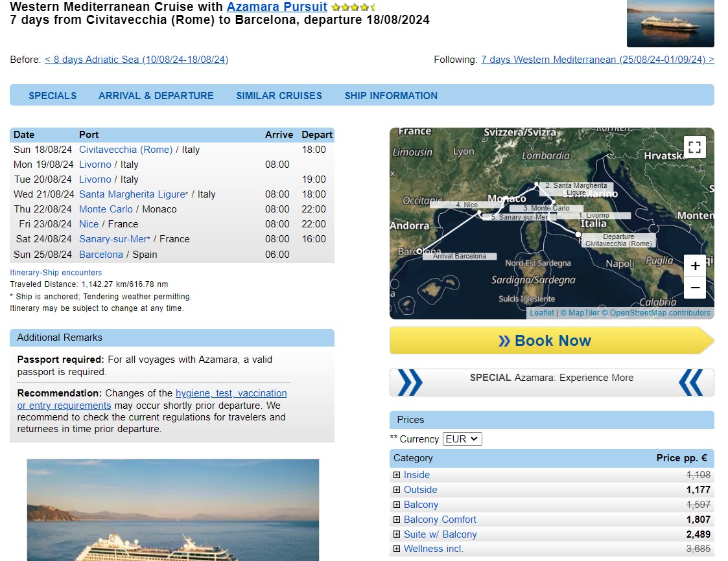Click the Departure Civitavecchia (Rome) map label
Viewport: 728px width, 561px height.
[618, 240]
